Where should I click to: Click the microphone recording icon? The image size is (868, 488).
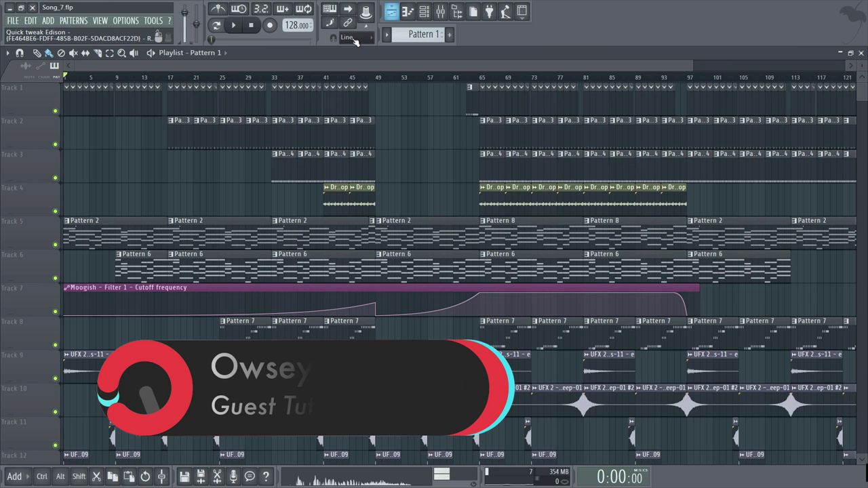click(233, 476)
